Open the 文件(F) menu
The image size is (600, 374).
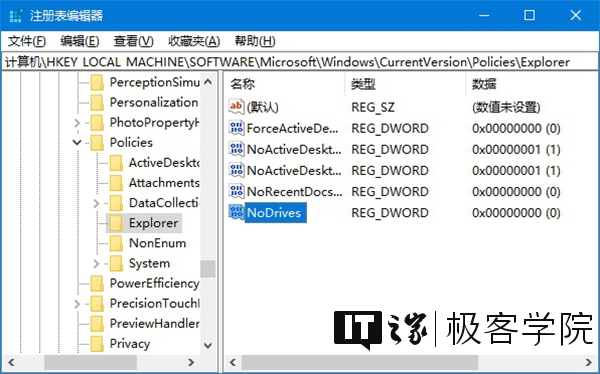pos(27,41)
